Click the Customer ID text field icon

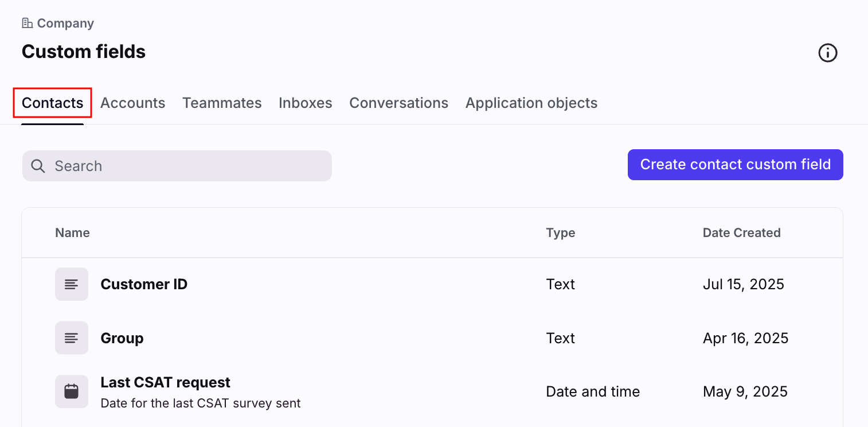pos(72,284)
